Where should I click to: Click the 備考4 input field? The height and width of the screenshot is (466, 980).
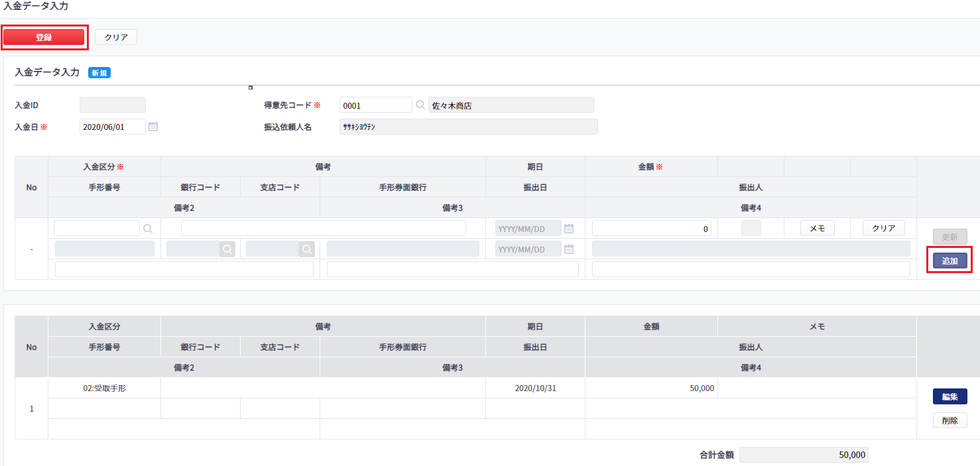pos(751,269)
